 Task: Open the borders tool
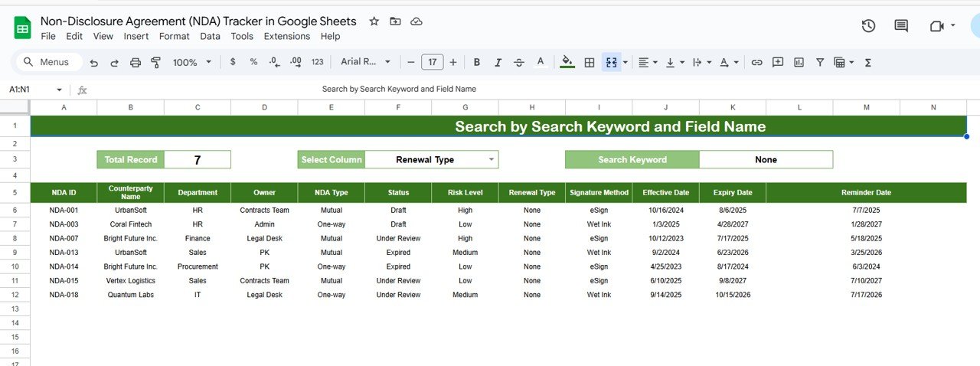(590, 62)
